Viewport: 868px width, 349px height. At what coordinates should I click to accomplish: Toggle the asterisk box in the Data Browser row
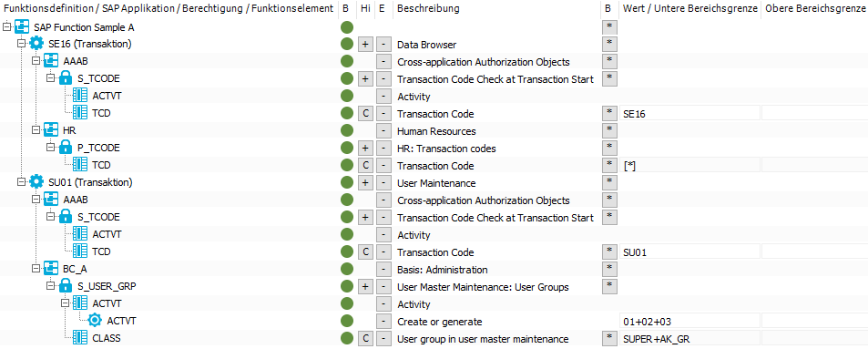click(x=609, y=44)
